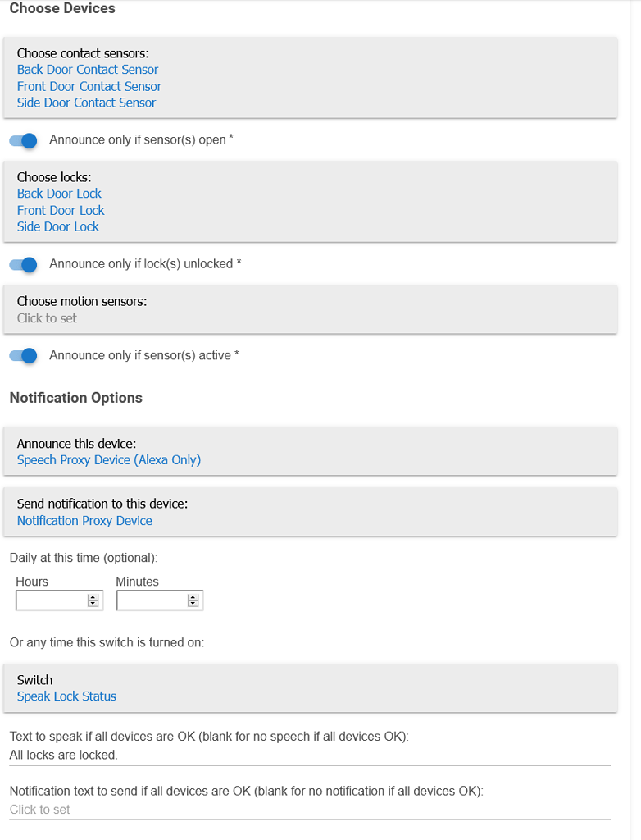Disable 'Announce only if sensor(s) open'
641x840 pixels.
22,140
